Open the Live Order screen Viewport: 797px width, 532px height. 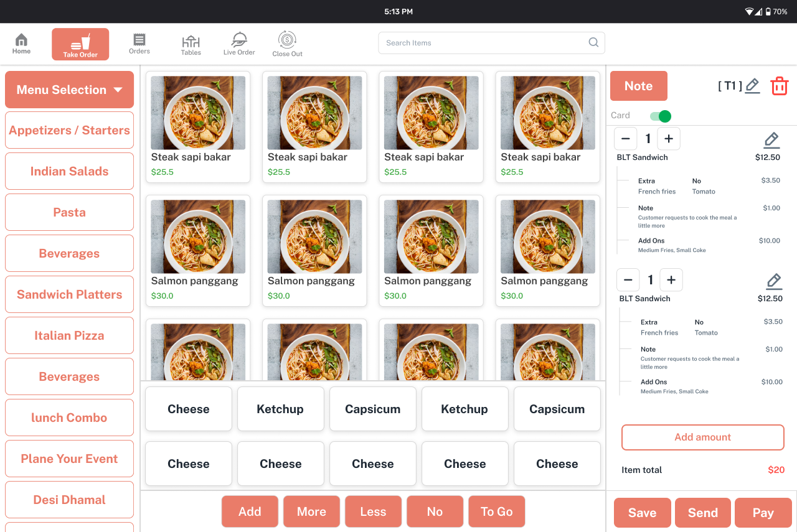pos(239,44)
